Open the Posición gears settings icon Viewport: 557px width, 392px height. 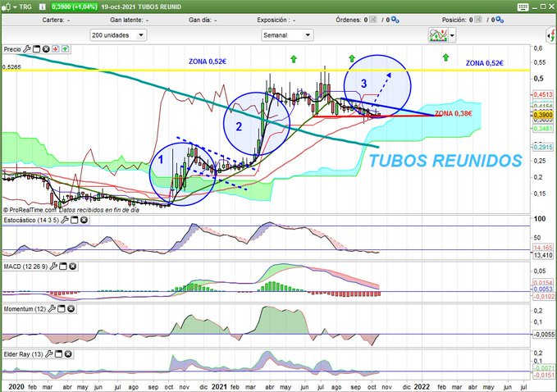point(500,20)
